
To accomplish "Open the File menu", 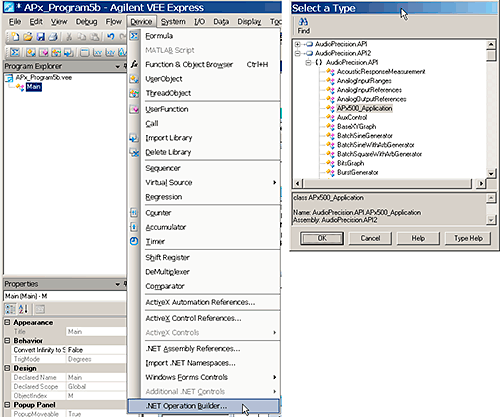I will point(15,22).
